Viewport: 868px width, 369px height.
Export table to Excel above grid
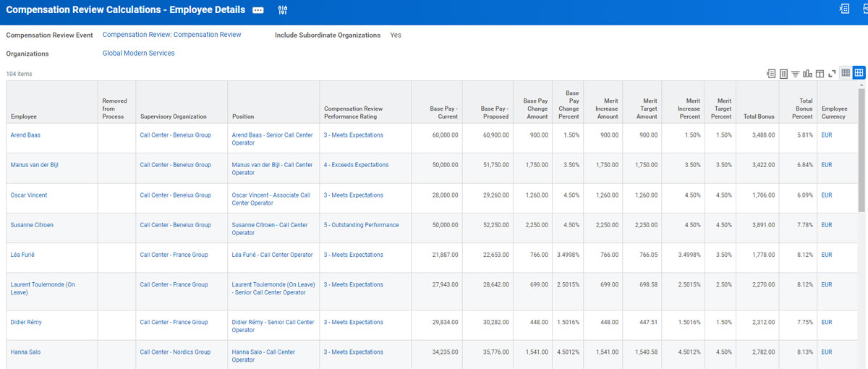[x=771, y=74]
